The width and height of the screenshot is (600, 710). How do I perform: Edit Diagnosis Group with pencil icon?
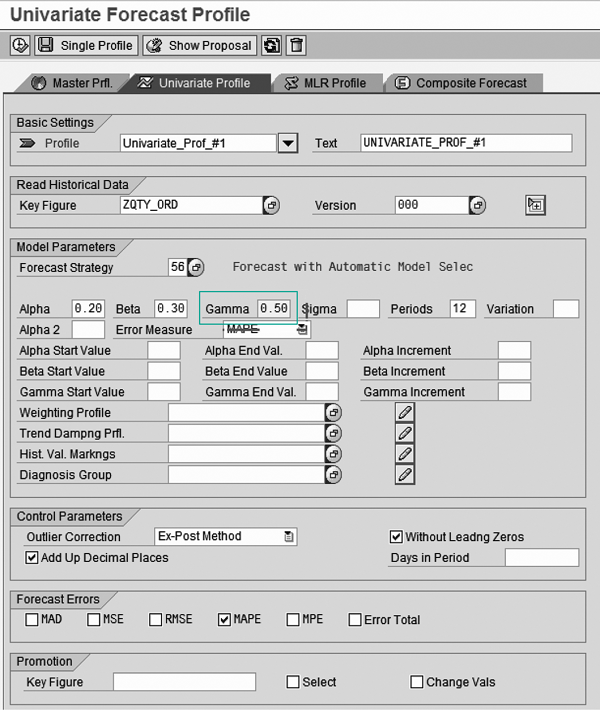tap(405, 475)
